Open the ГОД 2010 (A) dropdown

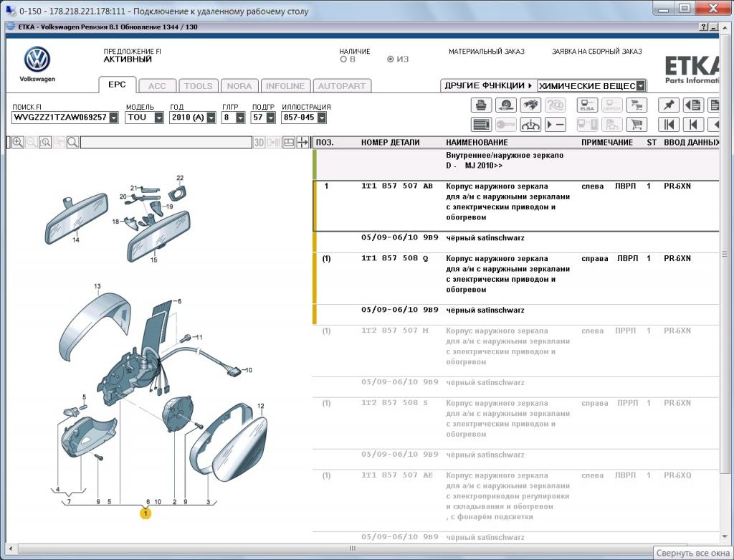211,118
